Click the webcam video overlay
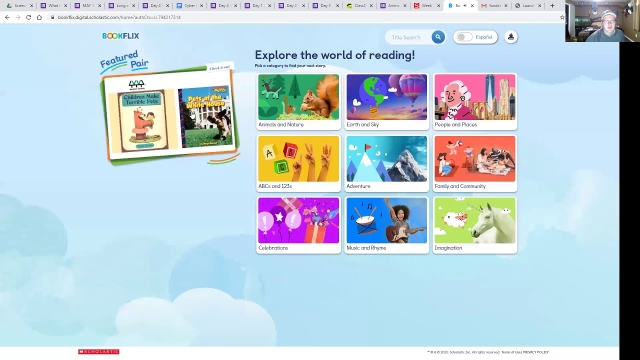Image resolution: width=640 pixels, height=360 pixels. click(602, 21)
